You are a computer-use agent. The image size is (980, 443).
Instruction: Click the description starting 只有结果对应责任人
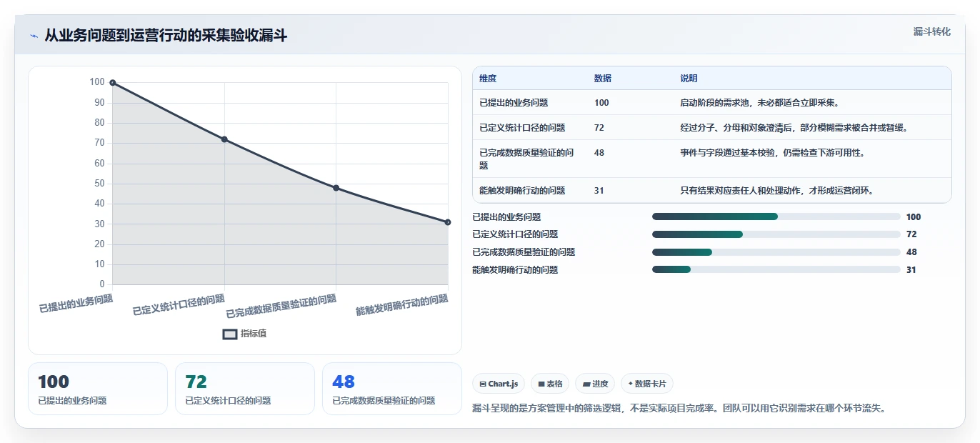(x=777, y=191)
